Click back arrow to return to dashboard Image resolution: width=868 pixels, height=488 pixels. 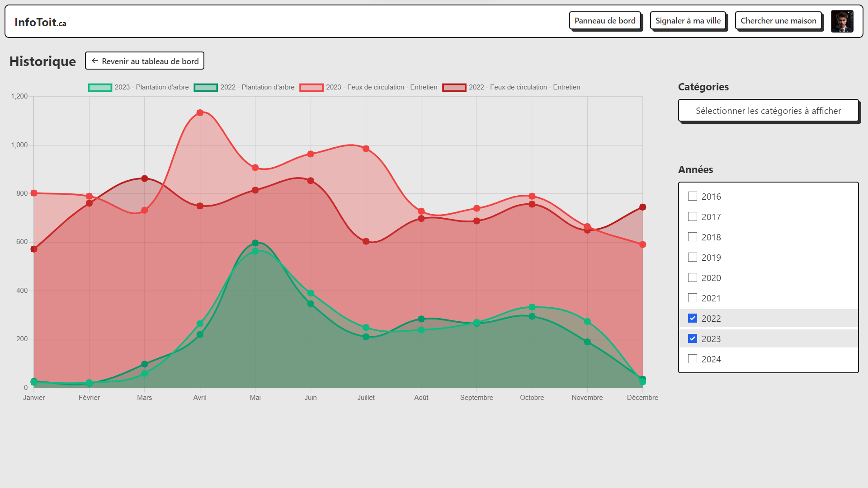pos(95,61)
